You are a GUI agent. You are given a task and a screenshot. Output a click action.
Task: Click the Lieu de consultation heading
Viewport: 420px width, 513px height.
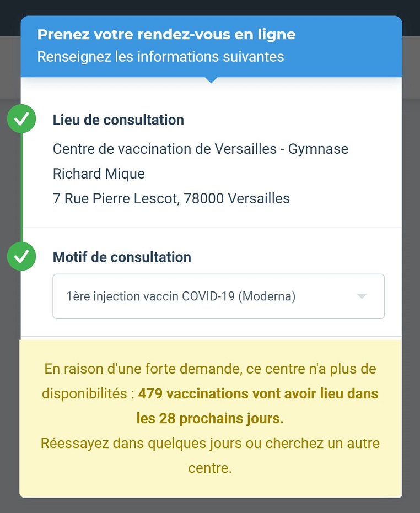click(118, 120)
